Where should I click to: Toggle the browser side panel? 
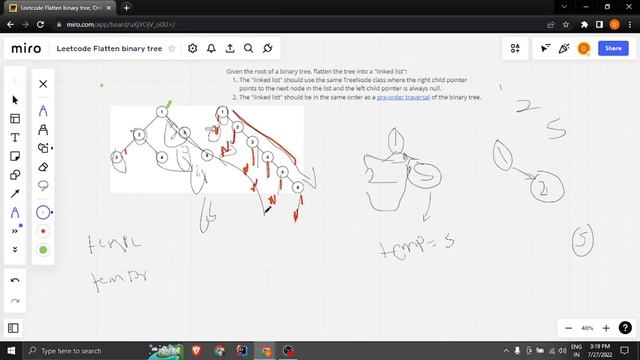599,24
